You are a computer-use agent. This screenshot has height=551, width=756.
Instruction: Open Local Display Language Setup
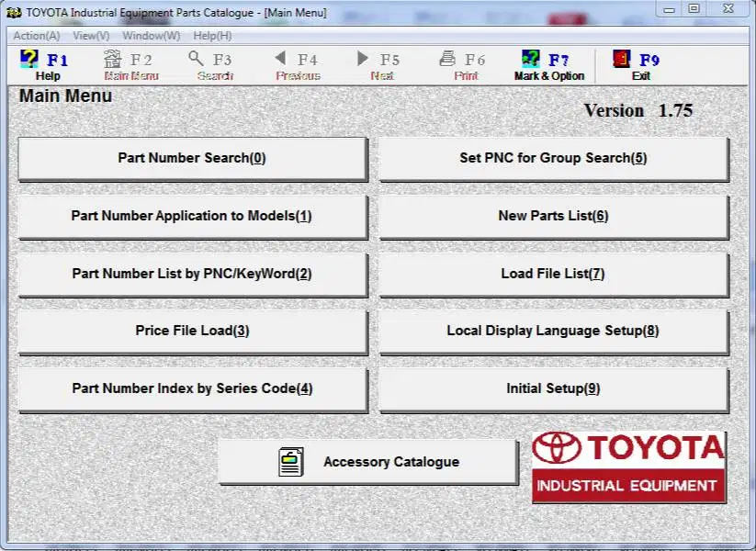(x=553, y=331)
